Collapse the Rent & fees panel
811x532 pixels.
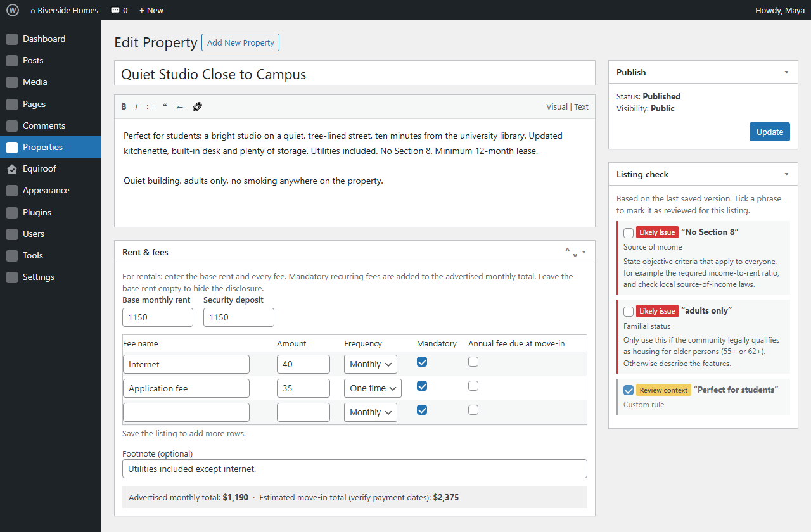pos(584,252)
